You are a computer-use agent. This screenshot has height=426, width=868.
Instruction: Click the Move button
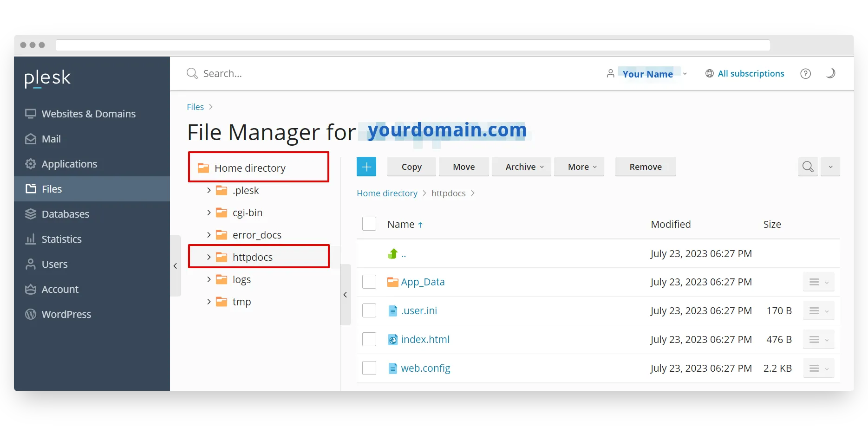[464, 167]
